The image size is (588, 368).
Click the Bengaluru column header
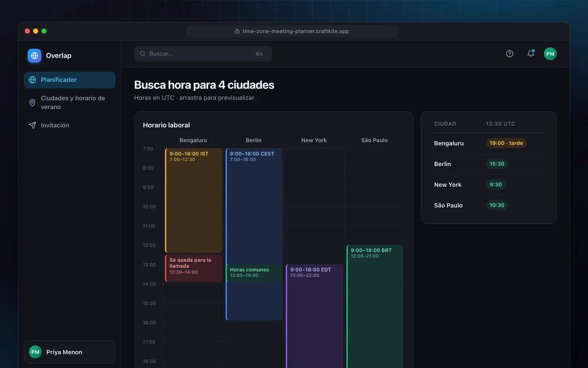click(x=193, y=140)
